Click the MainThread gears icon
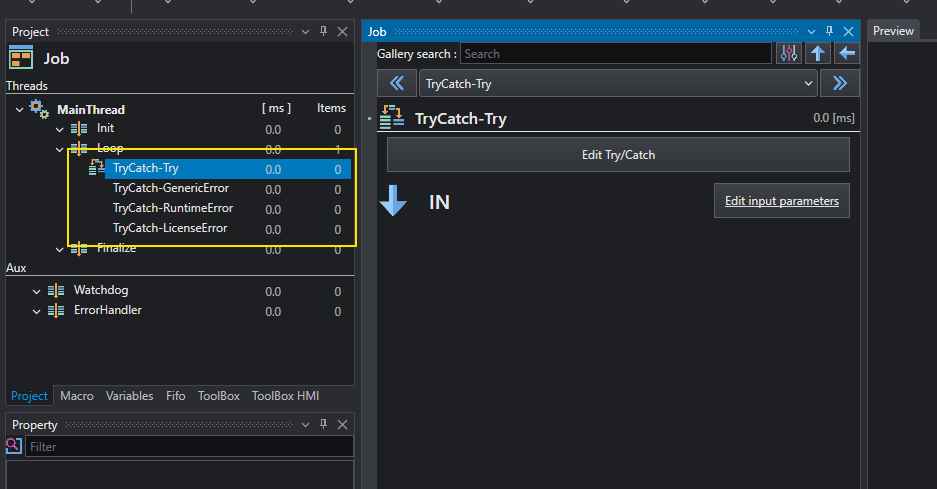 39,109
